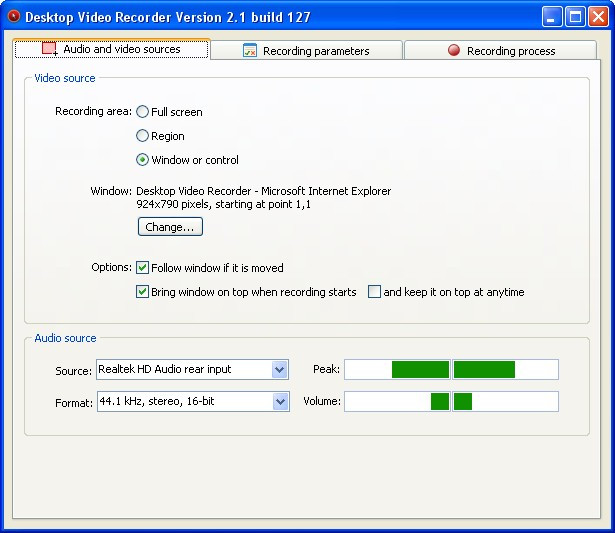615x533 pixels.
Task: Click the settings window icon on Recording parameters tab
Action: tap(250, 51)
